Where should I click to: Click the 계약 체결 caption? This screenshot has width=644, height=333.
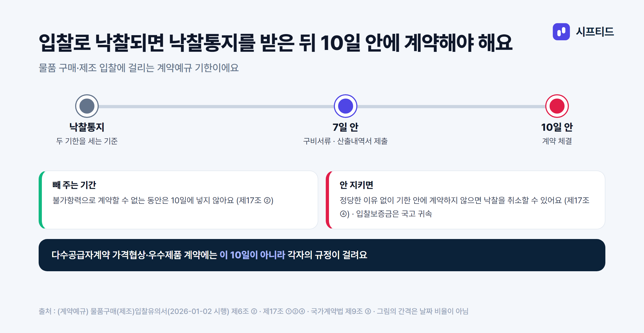[557, 141]
